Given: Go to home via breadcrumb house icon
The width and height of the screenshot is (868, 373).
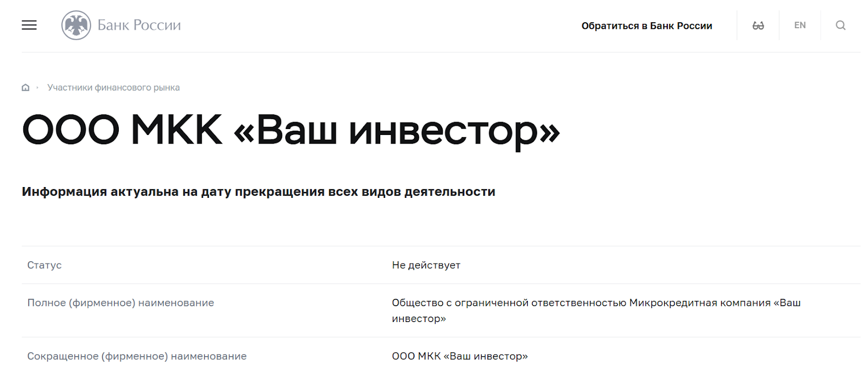Looking at the screenshot, I should pos(25,87).
